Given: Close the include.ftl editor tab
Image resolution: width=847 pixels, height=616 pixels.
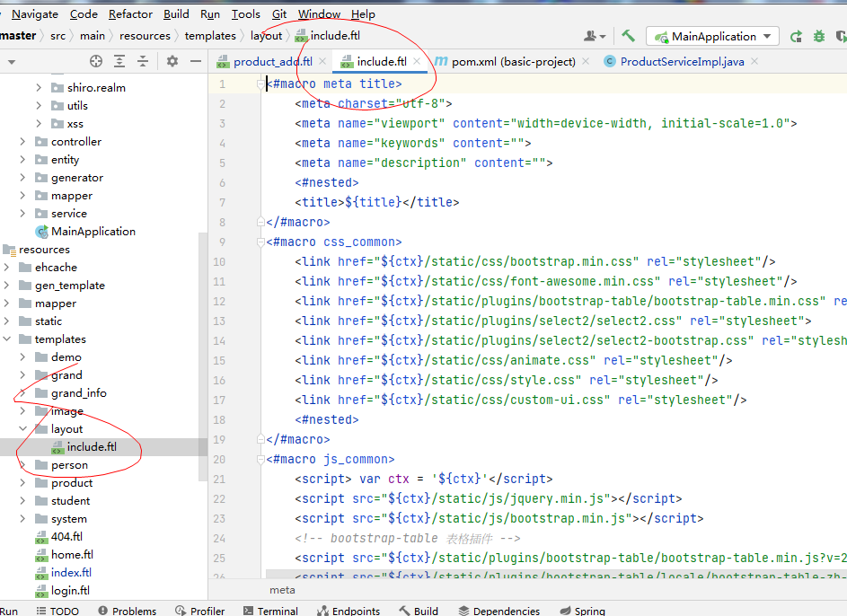Looking at the screenshot, I should (x=417, y=61).
